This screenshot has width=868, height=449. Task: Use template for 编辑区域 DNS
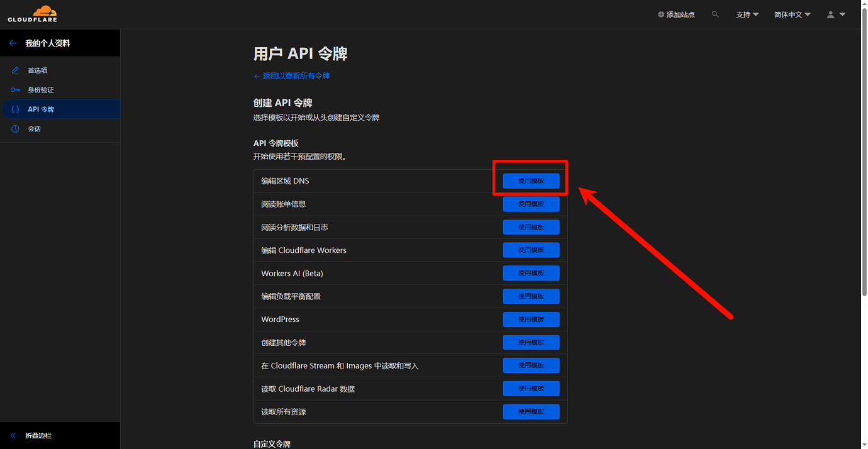point(531,181)
